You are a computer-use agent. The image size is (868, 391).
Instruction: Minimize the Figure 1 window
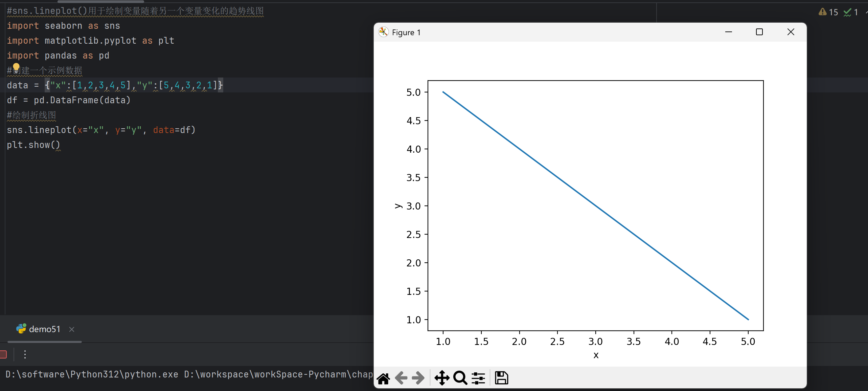coord(729,32)
